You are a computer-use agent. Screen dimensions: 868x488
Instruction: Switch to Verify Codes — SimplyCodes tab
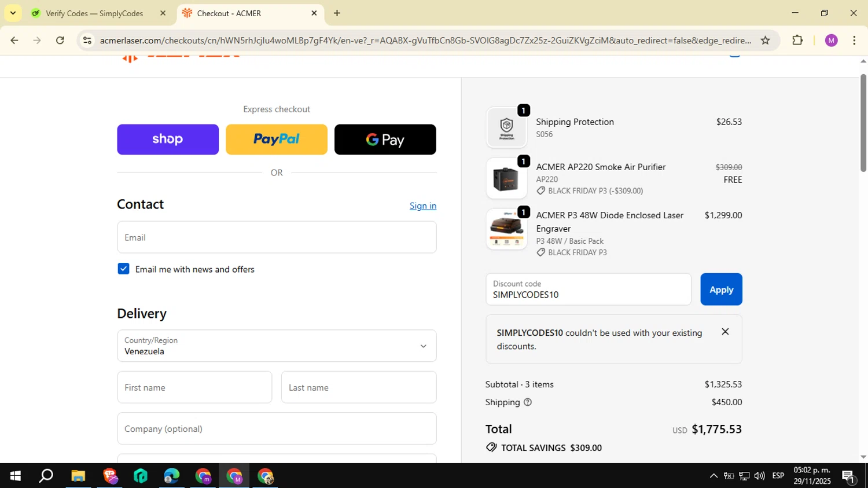click(x=94, y=13)
